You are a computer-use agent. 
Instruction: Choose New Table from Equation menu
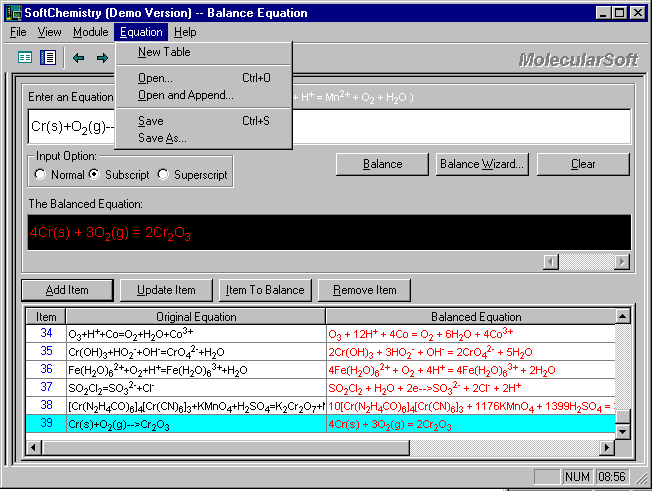[164, 52]
